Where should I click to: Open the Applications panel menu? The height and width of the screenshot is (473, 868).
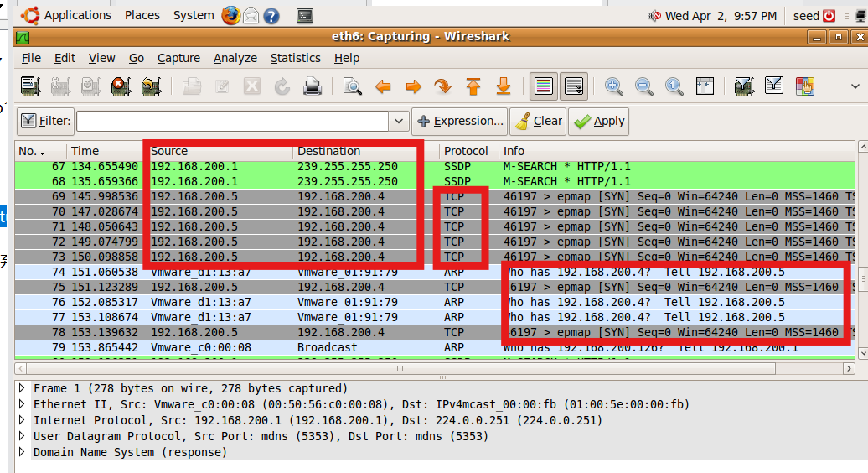coord(66,15)
